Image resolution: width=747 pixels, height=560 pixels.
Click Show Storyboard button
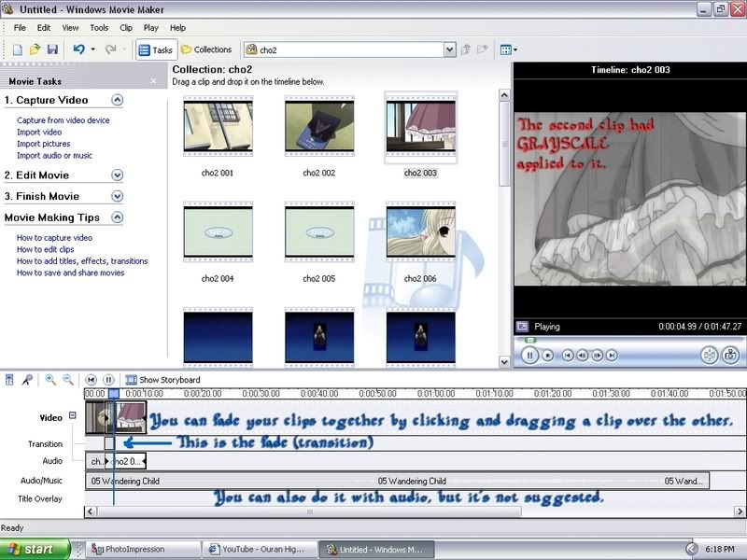[x=162, y=380]
